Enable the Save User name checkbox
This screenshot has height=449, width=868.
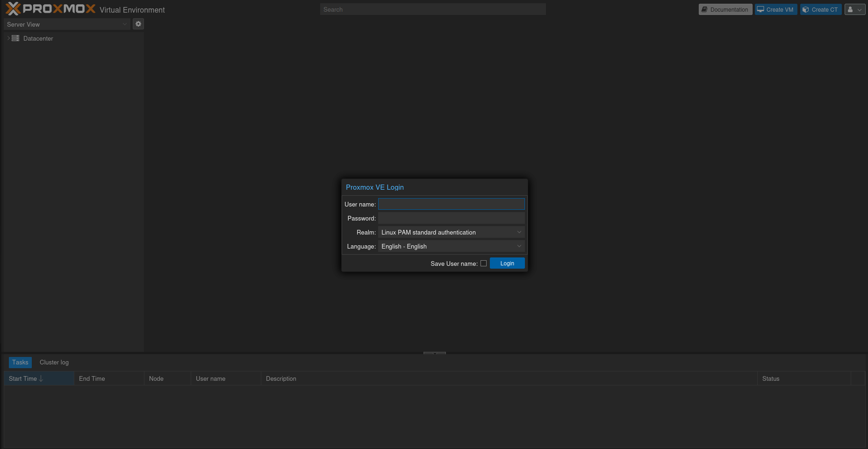point(483,264)
